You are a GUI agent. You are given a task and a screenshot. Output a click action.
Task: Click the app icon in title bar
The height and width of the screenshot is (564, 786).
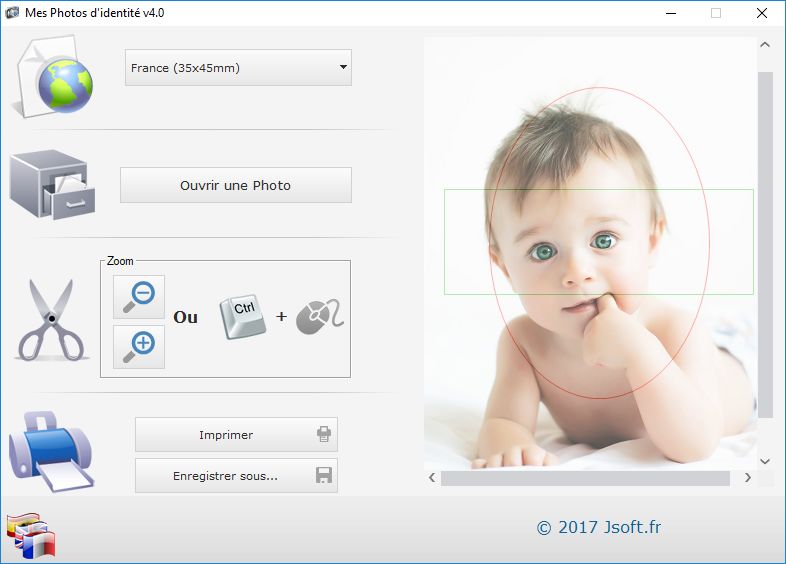[x=12, y=13]
